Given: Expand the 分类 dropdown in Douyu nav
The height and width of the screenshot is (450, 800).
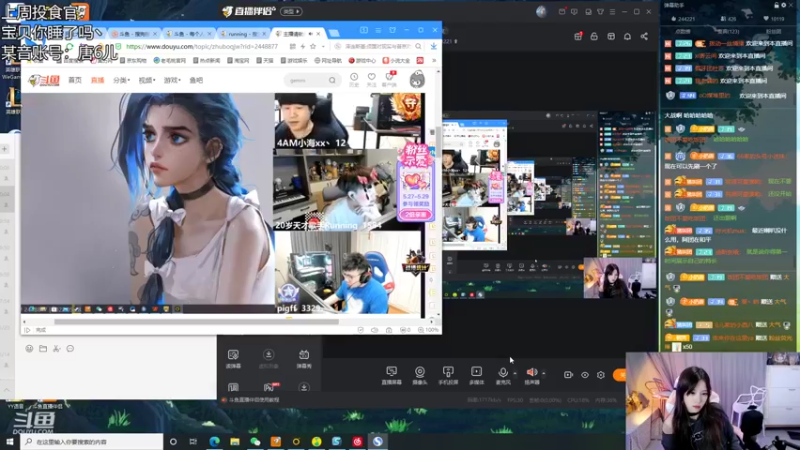Looking at the screenshot, I should pos(121,80).
